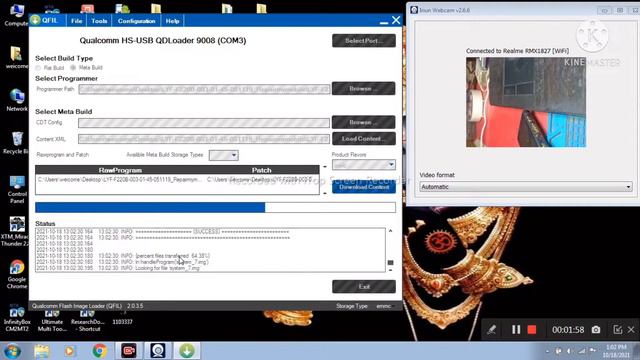
Task: Open Google Chrome from the taskbar
Action: [99, 351]
